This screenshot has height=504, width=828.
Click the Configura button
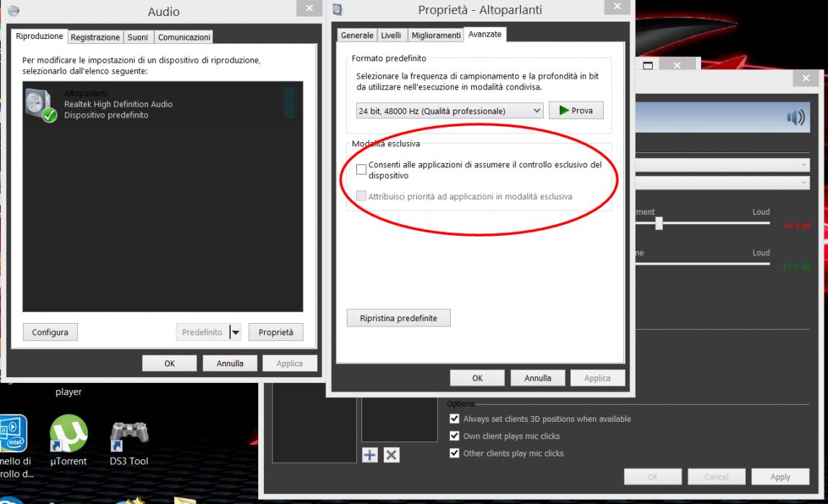50,332
